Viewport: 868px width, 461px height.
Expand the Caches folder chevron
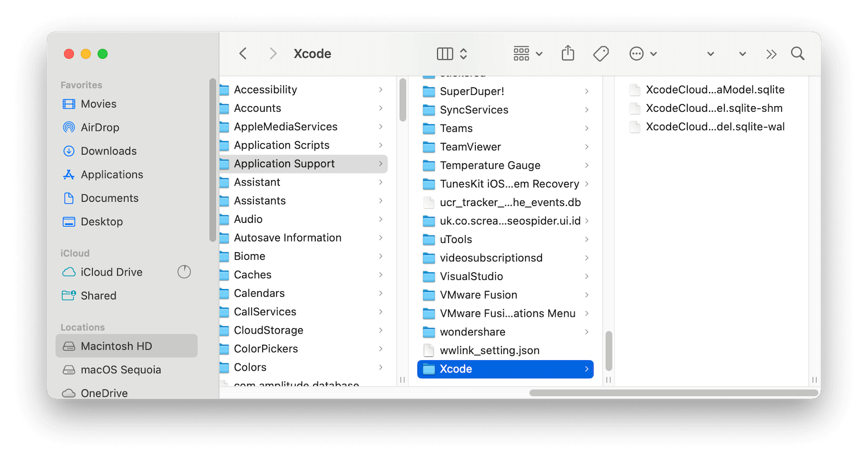coord(380,275)
